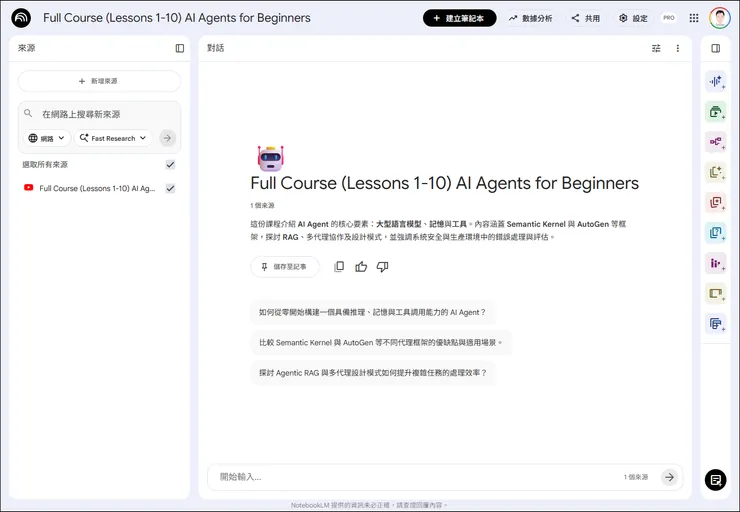Click 新增來源 add source button

click(x=99, y=81)
